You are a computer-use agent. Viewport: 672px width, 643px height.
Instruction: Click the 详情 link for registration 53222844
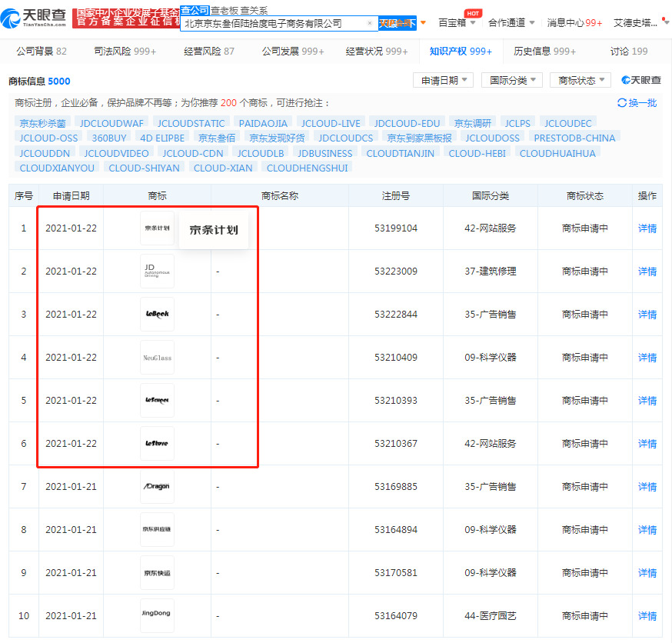tap(647, 315)
